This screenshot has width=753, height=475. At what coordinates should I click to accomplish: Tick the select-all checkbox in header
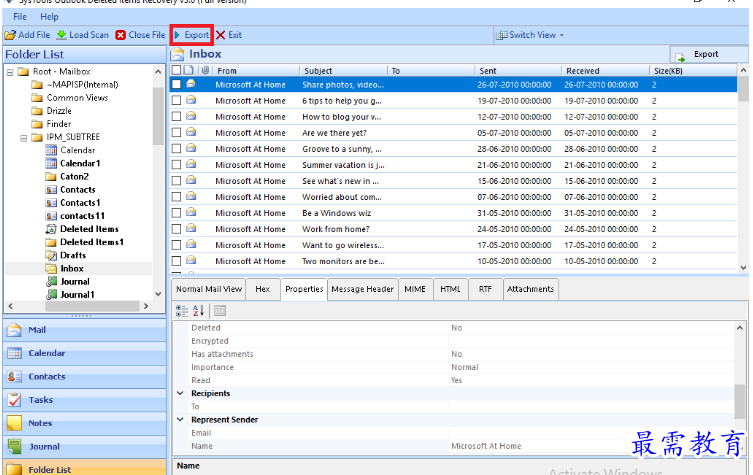pos(176,70)
